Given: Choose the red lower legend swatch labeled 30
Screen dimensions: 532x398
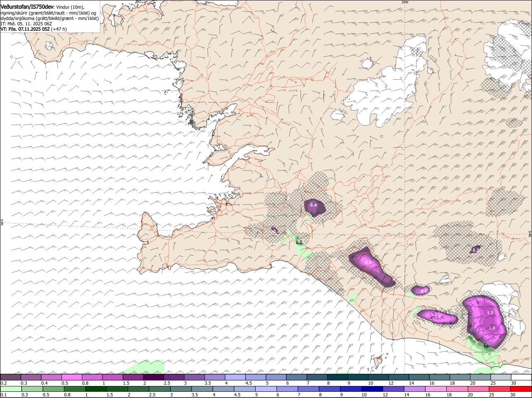Looking at the screenshot, I should point(521,389).
